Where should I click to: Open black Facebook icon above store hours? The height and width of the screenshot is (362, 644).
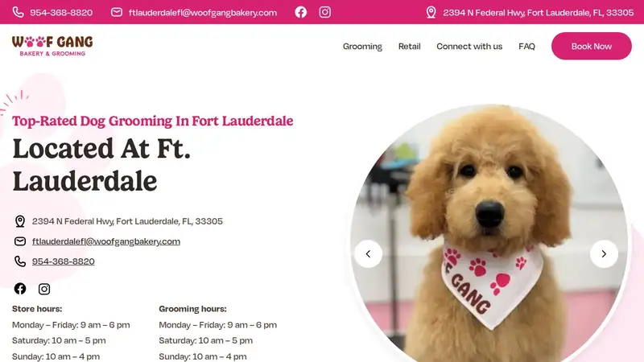[19, 289]
